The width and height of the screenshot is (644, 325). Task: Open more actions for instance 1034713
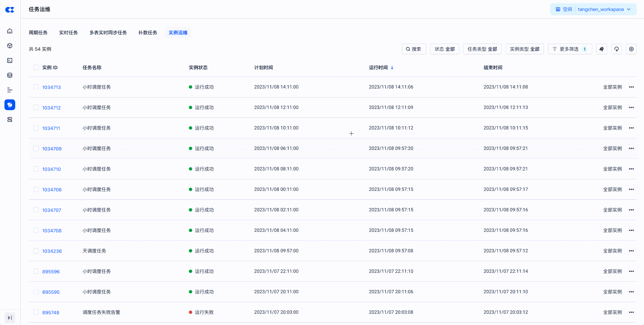coord(631,87)
